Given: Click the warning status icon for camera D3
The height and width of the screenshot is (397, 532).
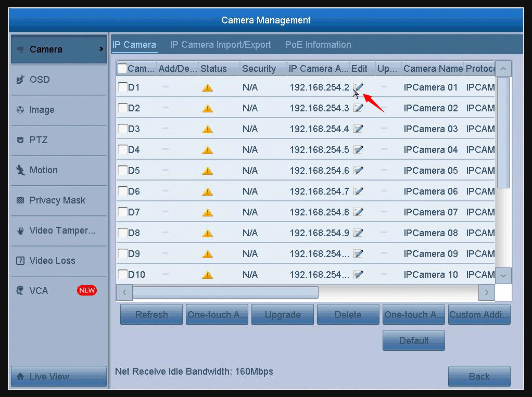Looking at the screenshot, I should [x=207, y=129].
